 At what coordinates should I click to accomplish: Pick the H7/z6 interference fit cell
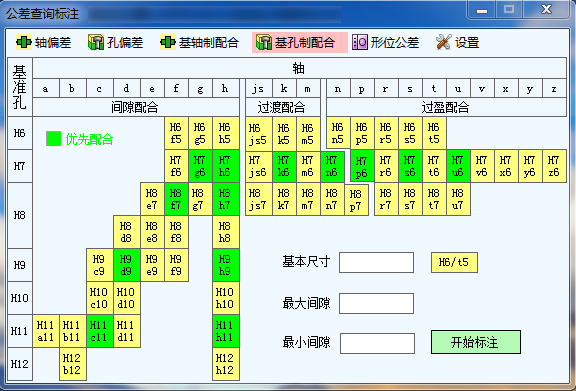coord(554,166)
